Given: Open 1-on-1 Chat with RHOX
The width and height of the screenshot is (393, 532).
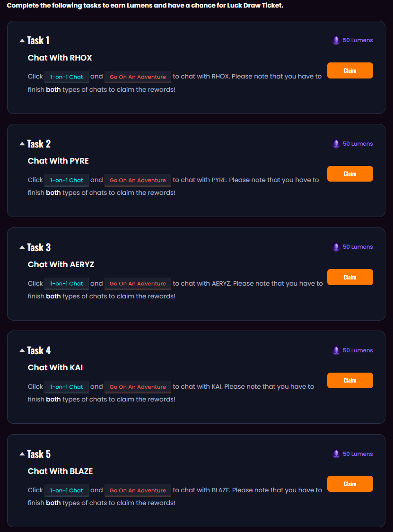Looking at the screenshot, I should 67,77.
